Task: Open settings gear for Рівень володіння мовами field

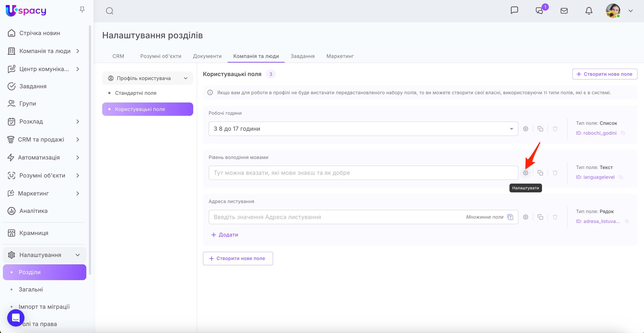Action: tap(525, 173)
